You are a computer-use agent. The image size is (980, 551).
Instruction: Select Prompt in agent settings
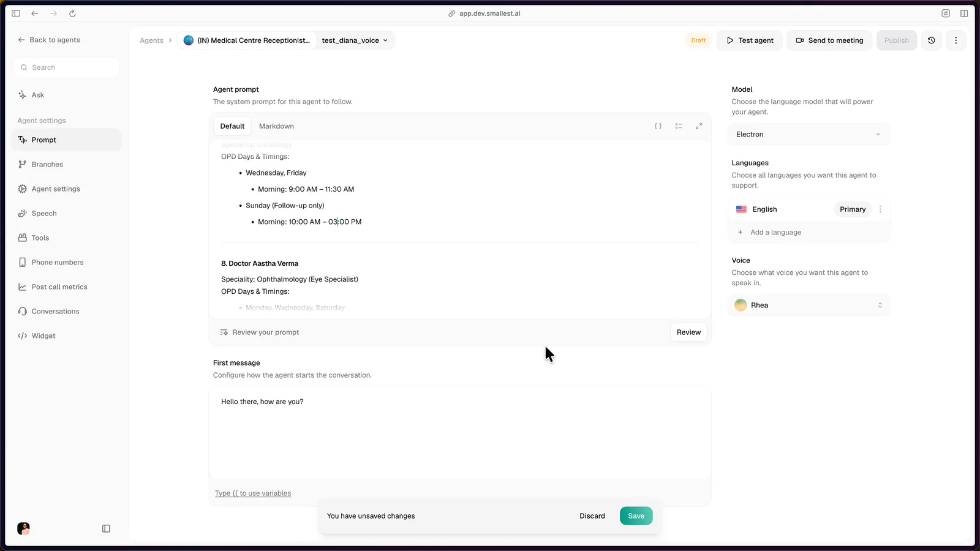tap(66, 140)
